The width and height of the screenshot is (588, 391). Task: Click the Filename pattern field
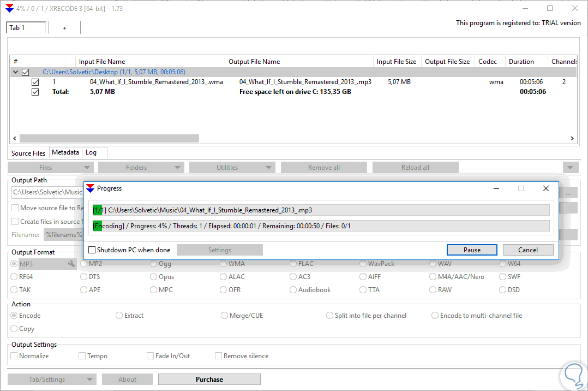pyautogui.click(x=63, y=234)
